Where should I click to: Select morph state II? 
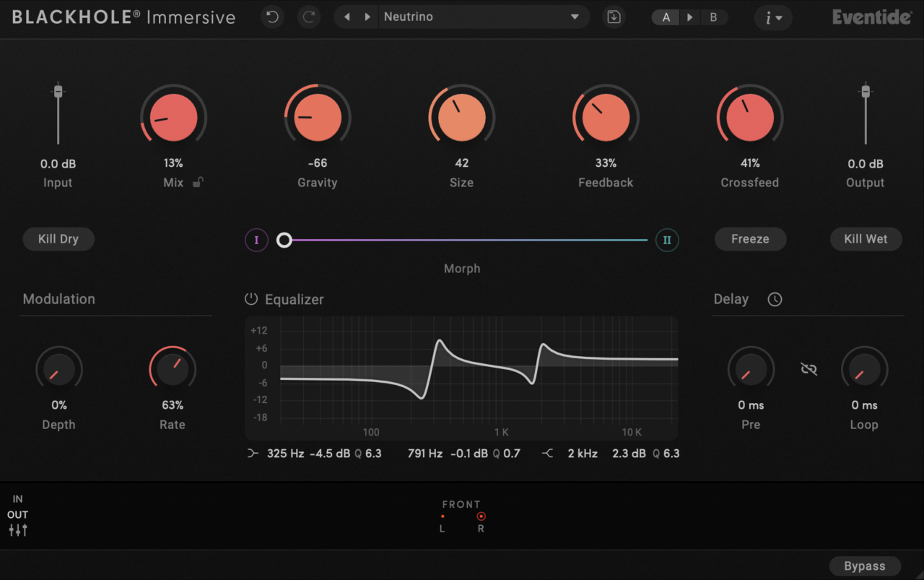point(667,240)
